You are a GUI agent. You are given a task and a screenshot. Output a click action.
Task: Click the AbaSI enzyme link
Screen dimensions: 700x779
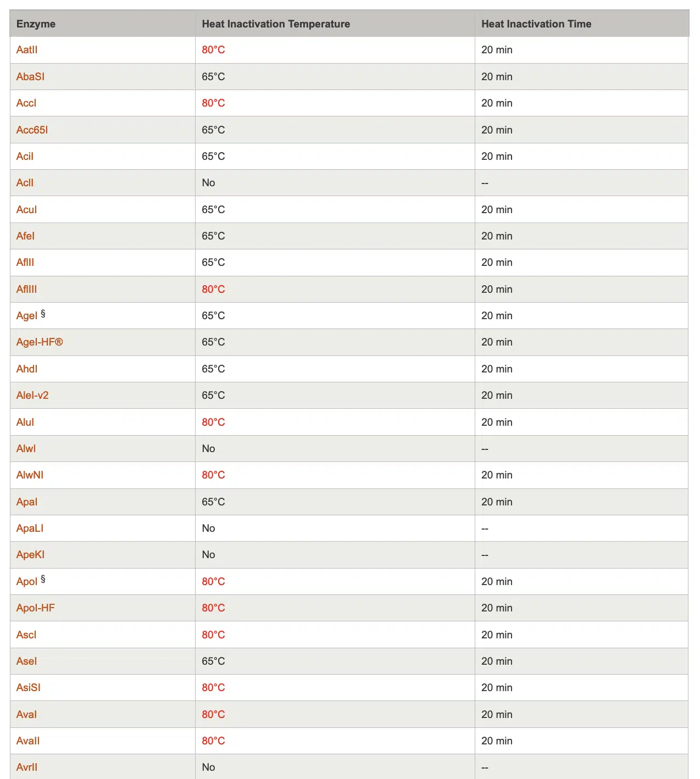(30, 77)
